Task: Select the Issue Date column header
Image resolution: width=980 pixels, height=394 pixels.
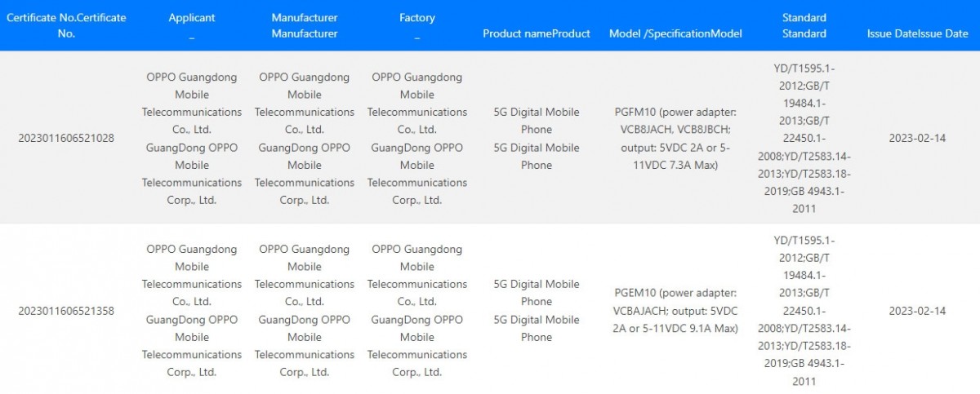Action: tap(918, 33)
